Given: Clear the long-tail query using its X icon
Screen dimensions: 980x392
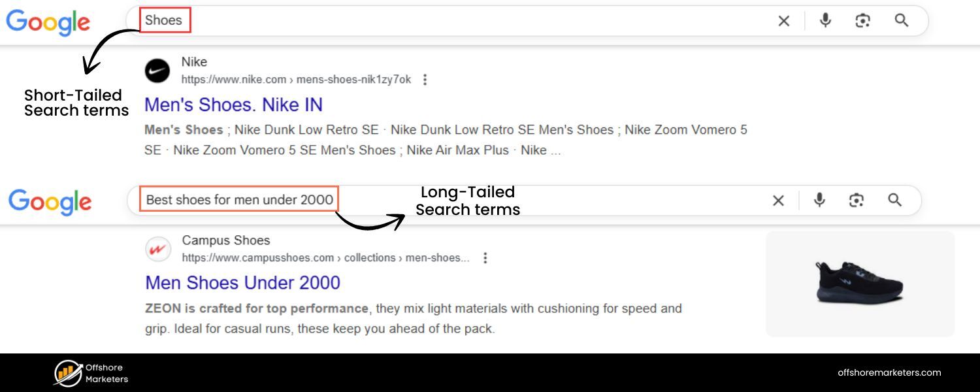Looking at the screenshot, I should click(x=778, y=201).
